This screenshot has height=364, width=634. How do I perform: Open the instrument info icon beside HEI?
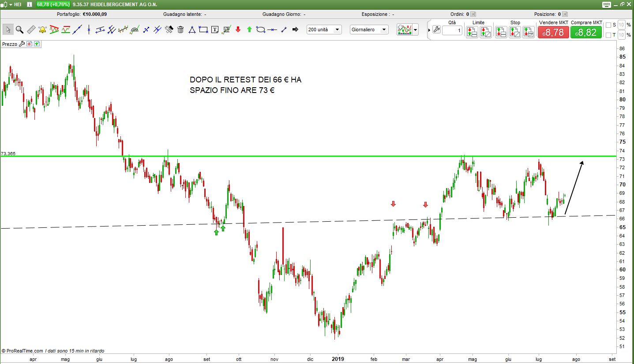29,4
